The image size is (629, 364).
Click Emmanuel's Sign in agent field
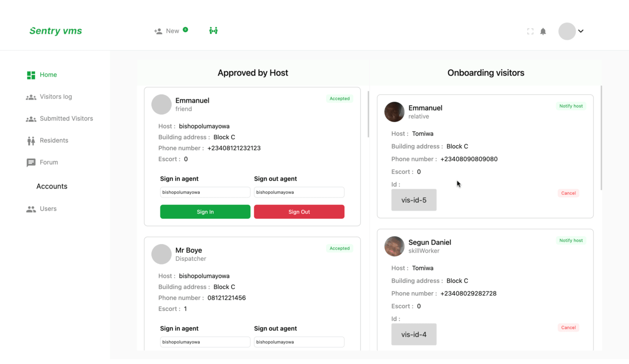[x=205, y=192]
